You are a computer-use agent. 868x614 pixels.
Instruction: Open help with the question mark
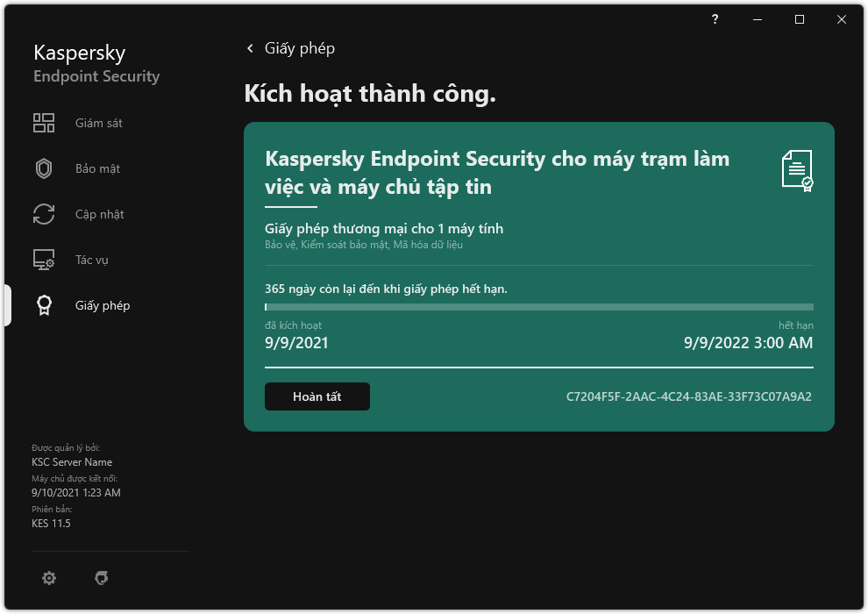pos(715,19)
